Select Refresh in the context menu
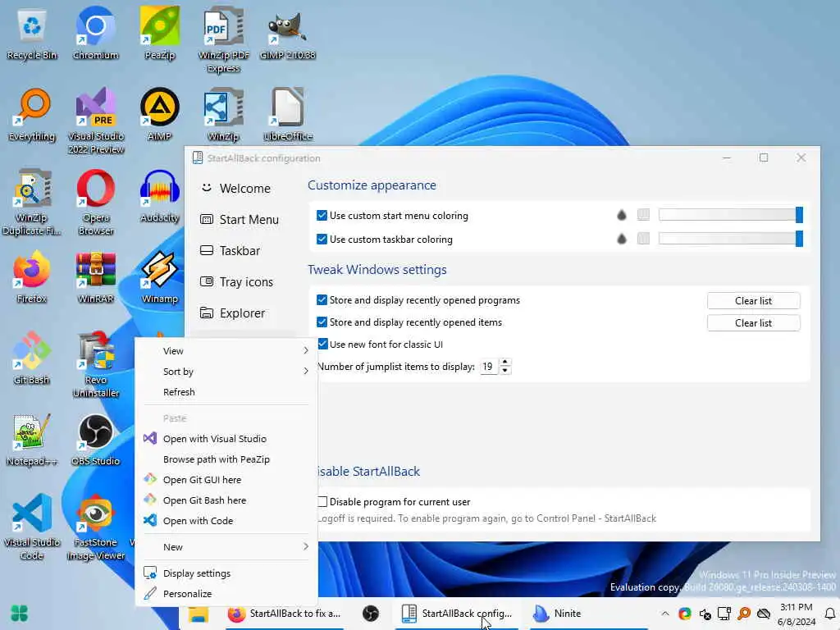Image resolution: width=840 pixels, height=630 pixels. (x=226, y=392)
